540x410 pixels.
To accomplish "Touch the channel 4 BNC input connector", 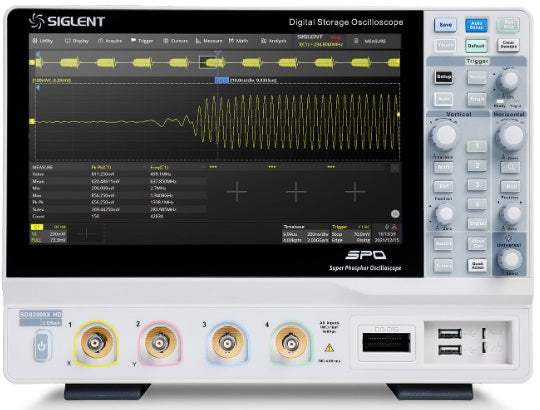I will click(x=291, y=343).
